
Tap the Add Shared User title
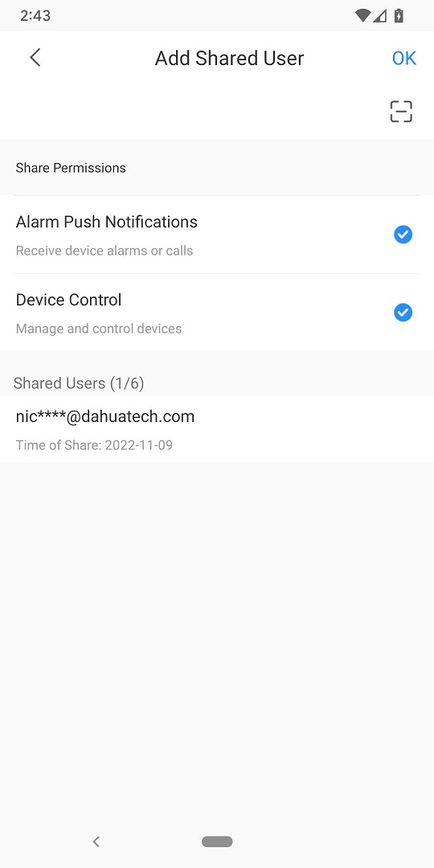tap(229, 58)
